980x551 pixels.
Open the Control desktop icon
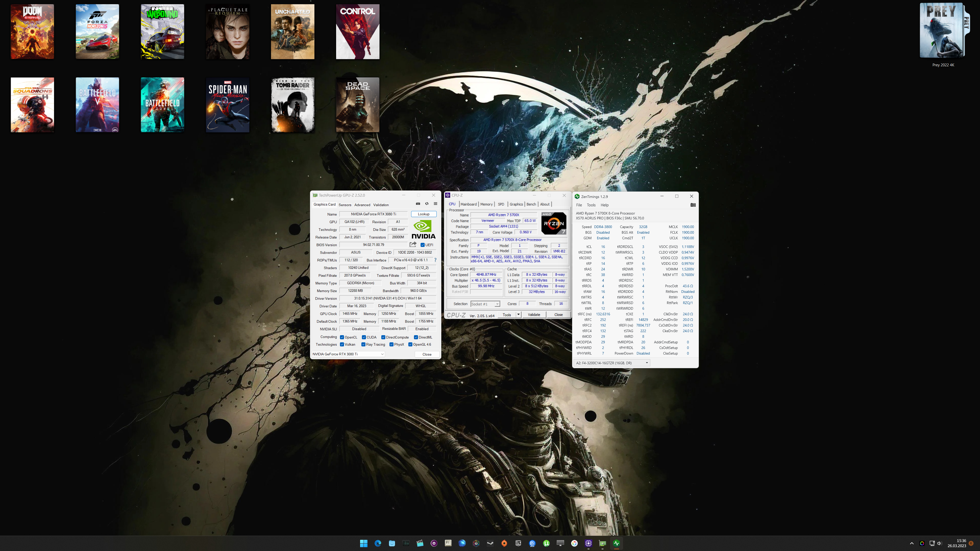[358, 32]
